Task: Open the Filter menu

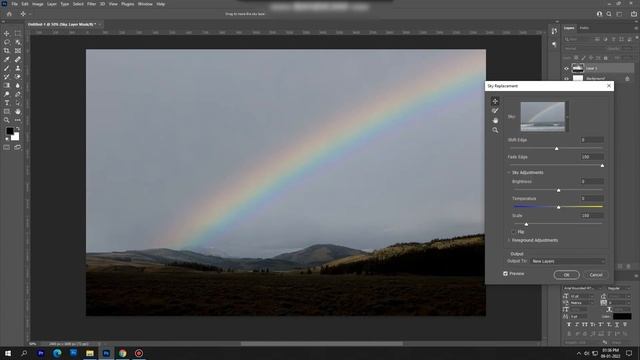Action: pyautogui.click(x=91, y=4)
